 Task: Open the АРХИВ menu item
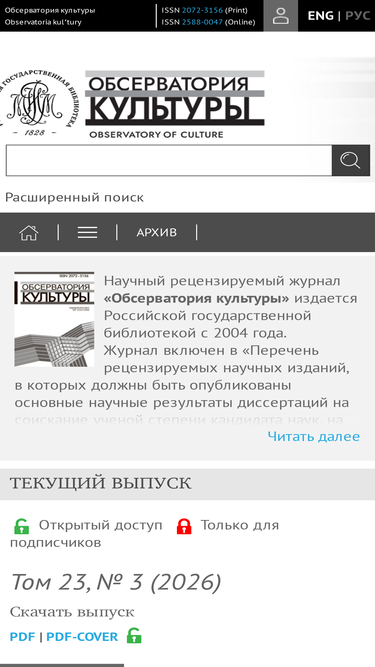156,233
